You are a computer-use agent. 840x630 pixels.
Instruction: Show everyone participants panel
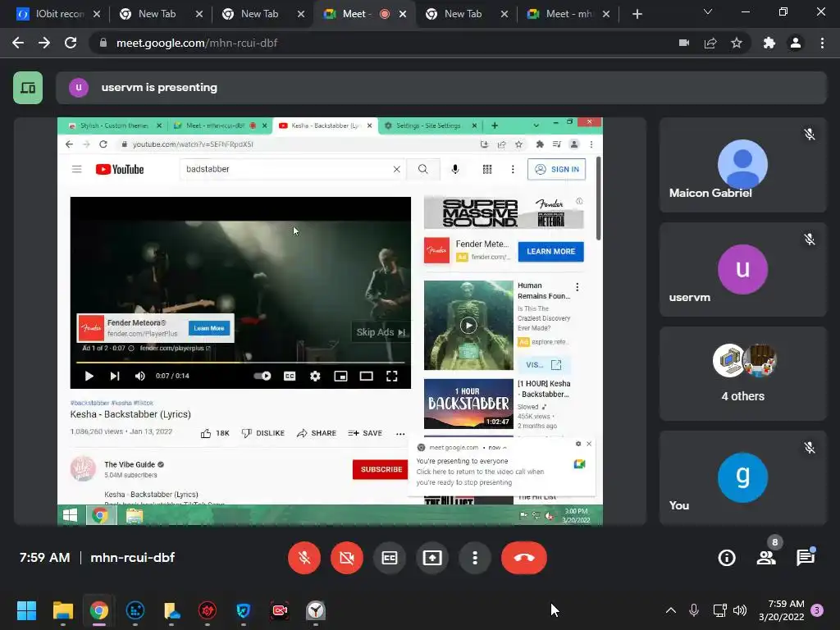[x=767, y=558]
